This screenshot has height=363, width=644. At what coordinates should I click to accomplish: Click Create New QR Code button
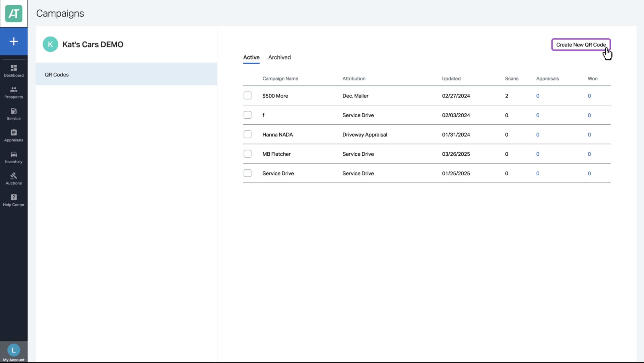click(x=581, y=44)
